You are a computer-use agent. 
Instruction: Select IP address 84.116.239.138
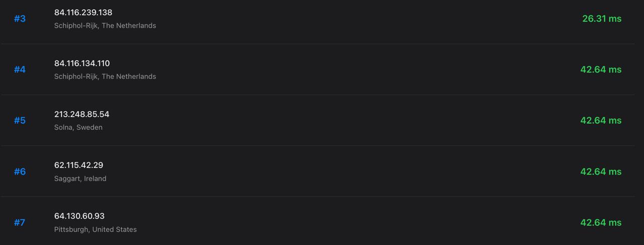click(x=83, y=12)
